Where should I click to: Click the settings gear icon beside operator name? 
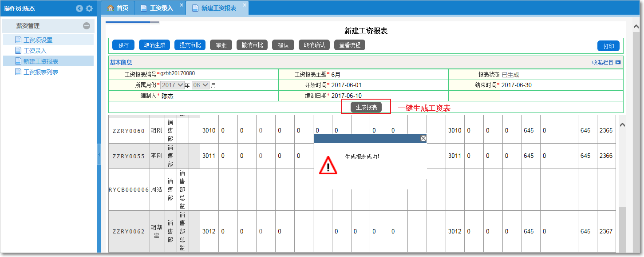pos(89,8)
